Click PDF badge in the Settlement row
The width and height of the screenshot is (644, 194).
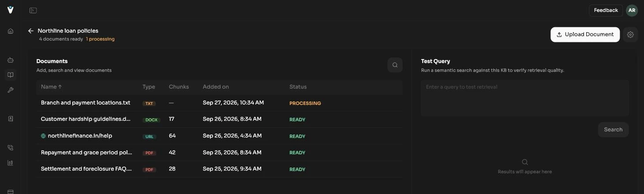[149, 170]
